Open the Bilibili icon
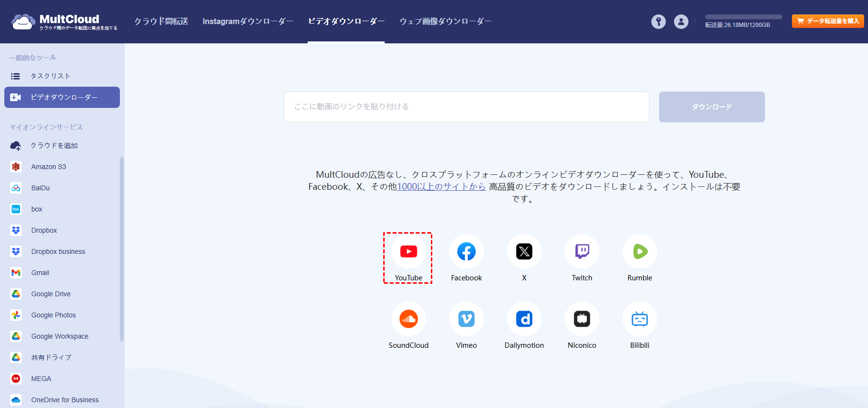Viewport: 868px width, 408px height. click(x=639, y=319)
